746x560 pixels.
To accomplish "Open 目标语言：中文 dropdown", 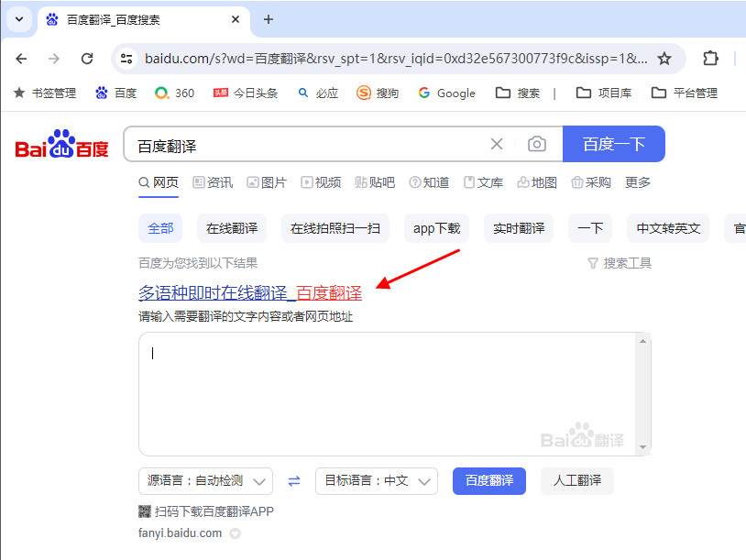I will pyautogui.click(x=377, y=481).
